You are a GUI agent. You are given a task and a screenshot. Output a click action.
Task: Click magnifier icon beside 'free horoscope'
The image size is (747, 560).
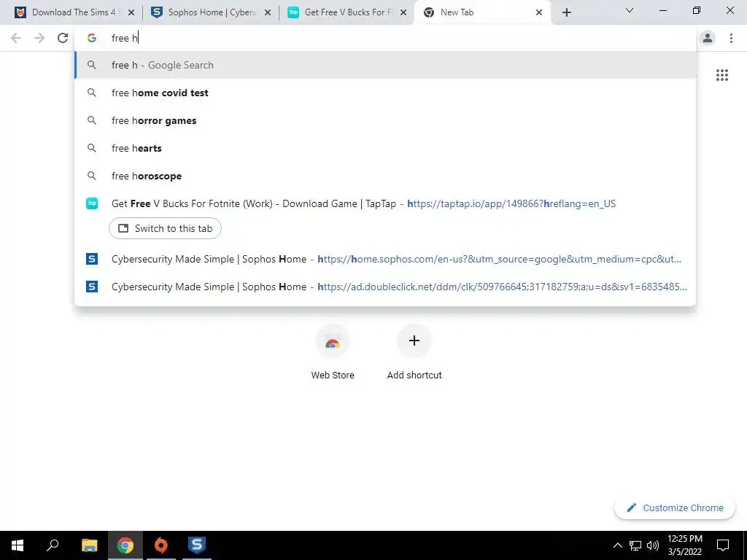pos(92,176)
